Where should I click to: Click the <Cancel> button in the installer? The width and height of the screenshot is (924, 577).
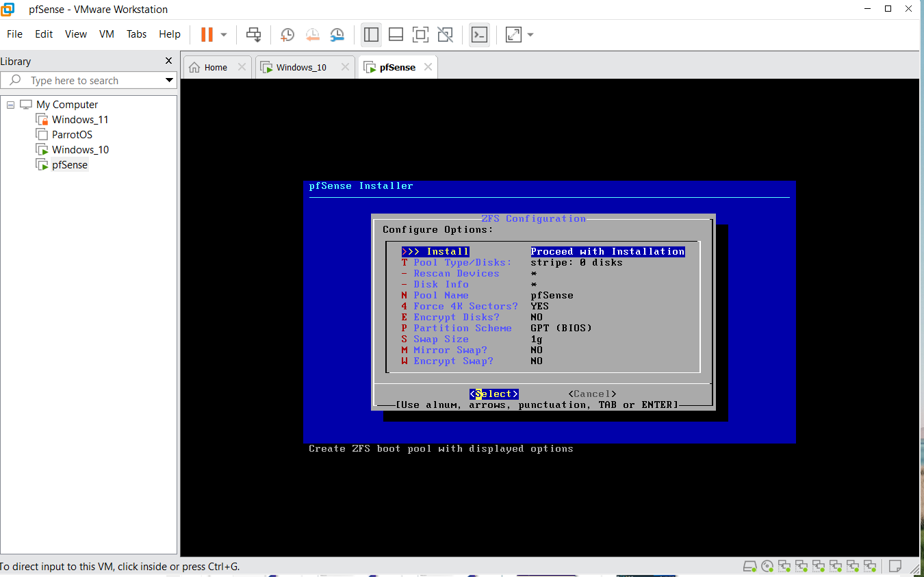click(x=593, y=394)
